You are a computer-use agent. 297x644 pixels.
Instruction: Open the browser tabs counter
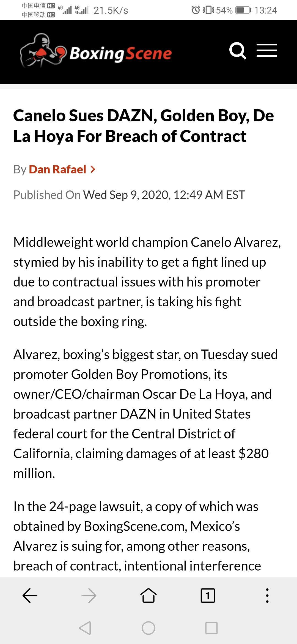click(x=208, y=596)
